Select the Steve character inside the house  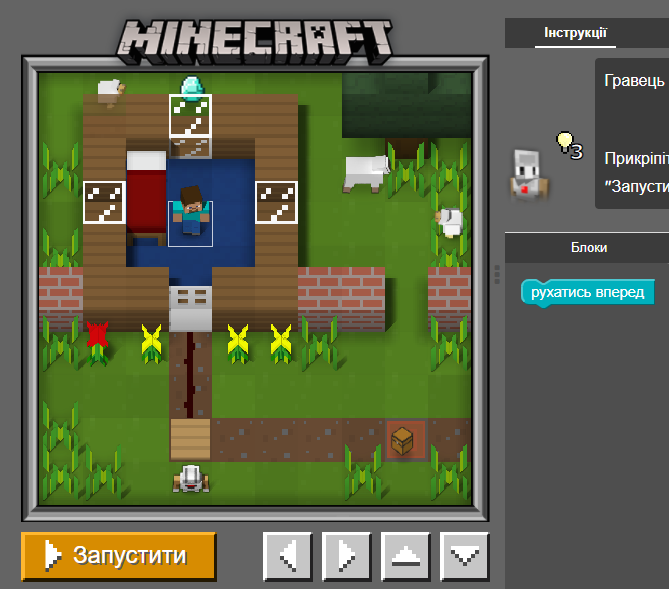[x=190, y=212]
